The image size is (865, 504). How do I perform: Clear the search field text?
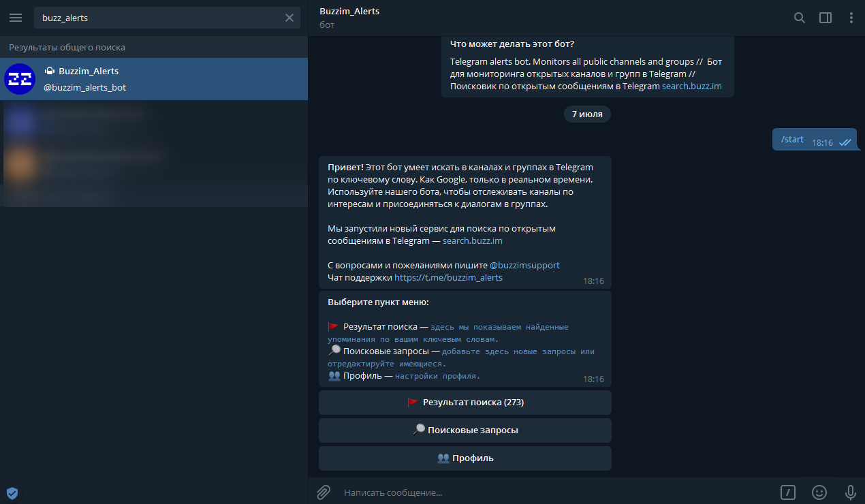click(x=289, y=18)
